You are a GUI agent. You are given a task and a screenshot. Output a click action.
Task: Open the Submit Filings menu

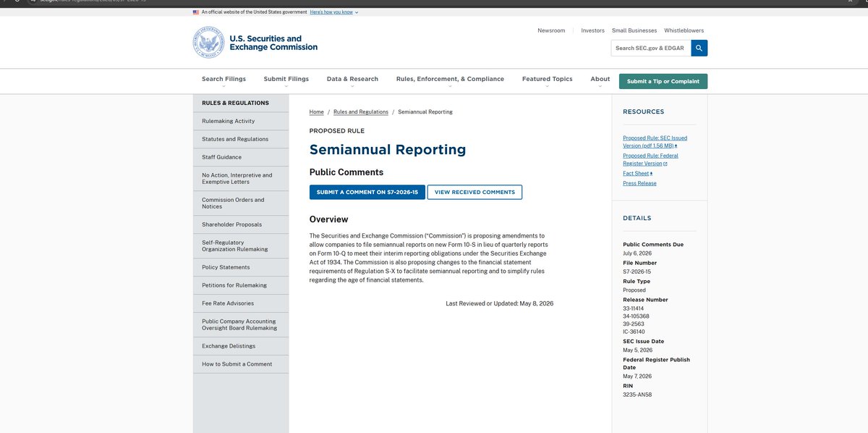286,79
